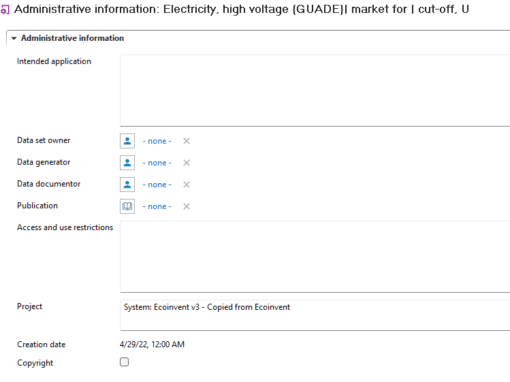Enable the Copyright checkbox
This screenshot has height=382, width=510.
click(x=124, y=362)
